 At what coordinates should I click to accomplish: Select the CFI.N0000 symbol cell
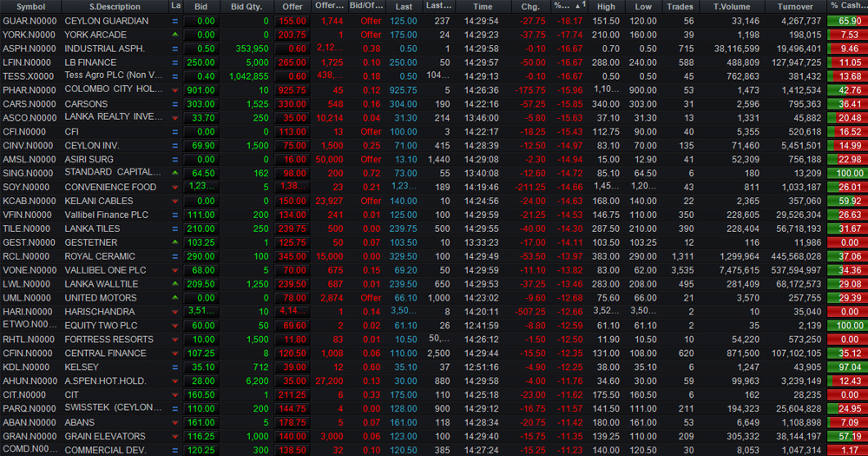[24, 132]
